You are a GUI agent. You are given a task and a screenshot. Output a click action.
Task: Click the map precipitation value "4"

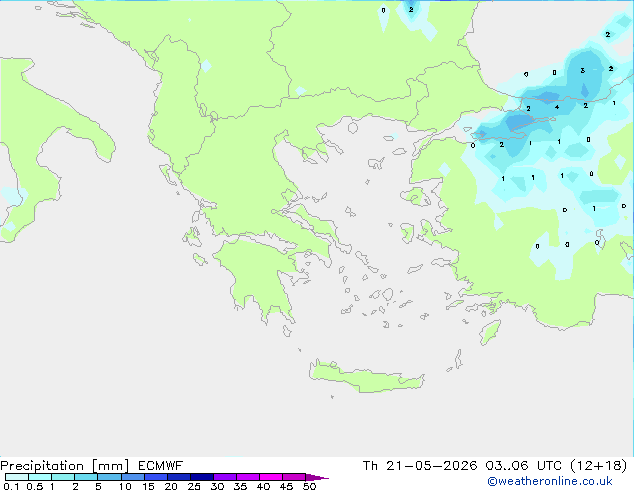[557, 107]
